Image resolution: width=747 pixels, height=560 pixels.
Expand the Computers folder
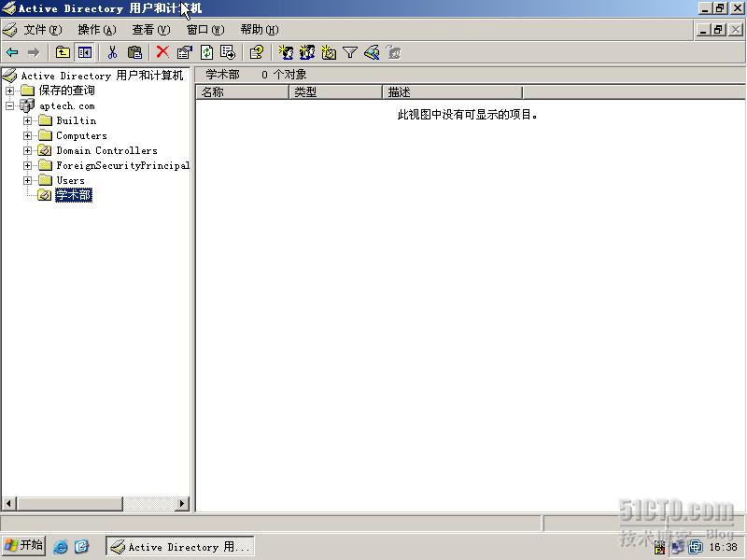point(28,135)
